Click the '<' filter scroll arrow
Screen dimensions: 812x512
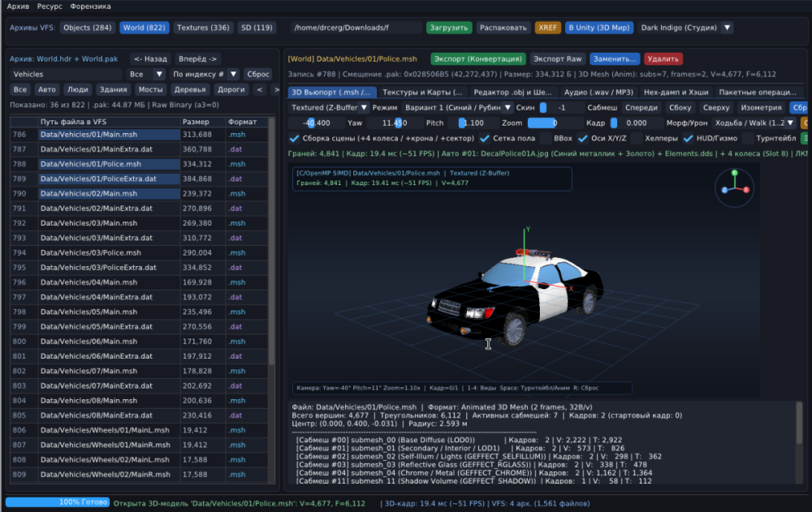click(x=260, y=89)
